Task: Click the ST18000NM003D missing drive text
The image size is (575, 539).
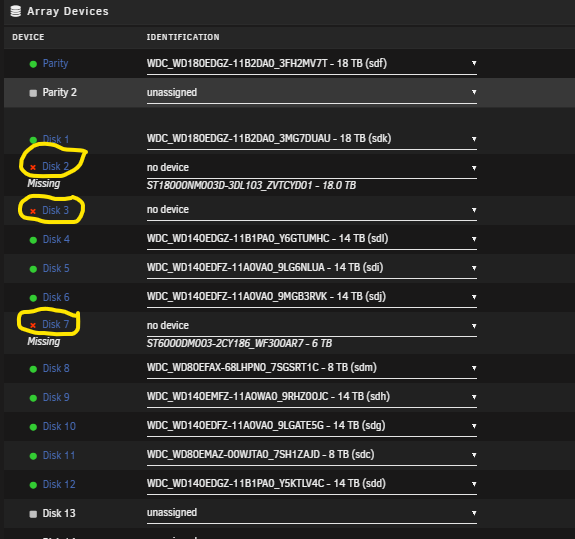Action: tap(251, 186)
